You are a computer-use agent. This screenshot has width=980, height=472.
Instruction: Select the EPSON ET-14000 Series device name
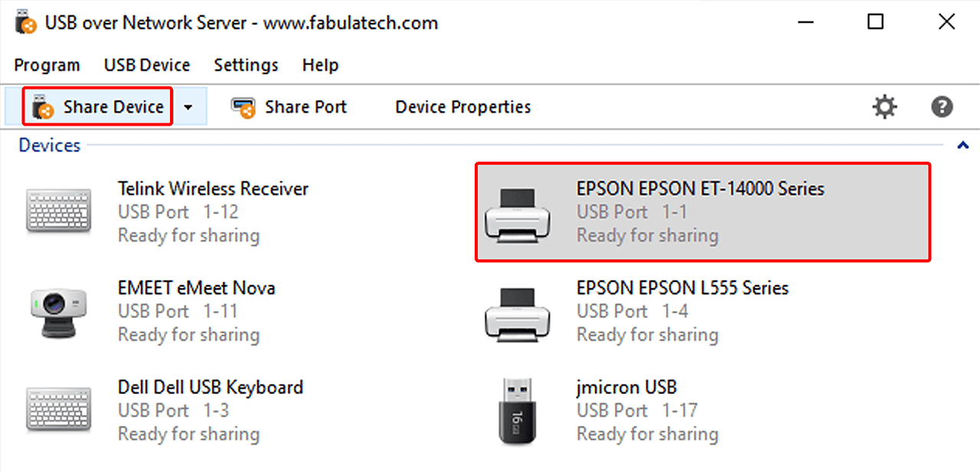pos(700,188)
